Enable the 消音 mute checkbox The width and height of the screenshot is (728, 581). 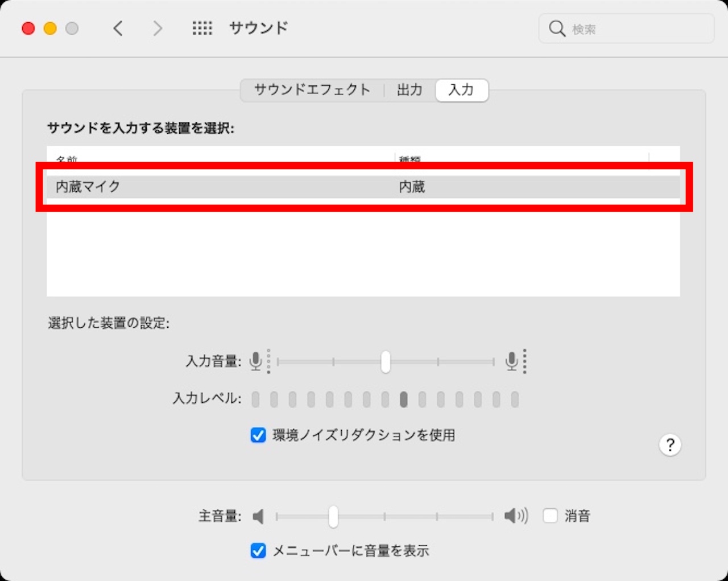[x=550, y=516]
